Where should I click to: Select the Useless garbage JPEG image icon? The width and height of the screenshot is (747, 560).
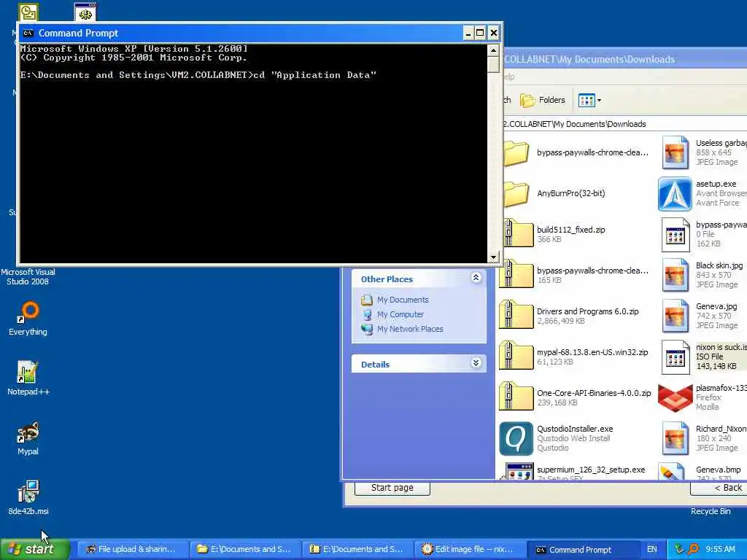tap(675, 152)
